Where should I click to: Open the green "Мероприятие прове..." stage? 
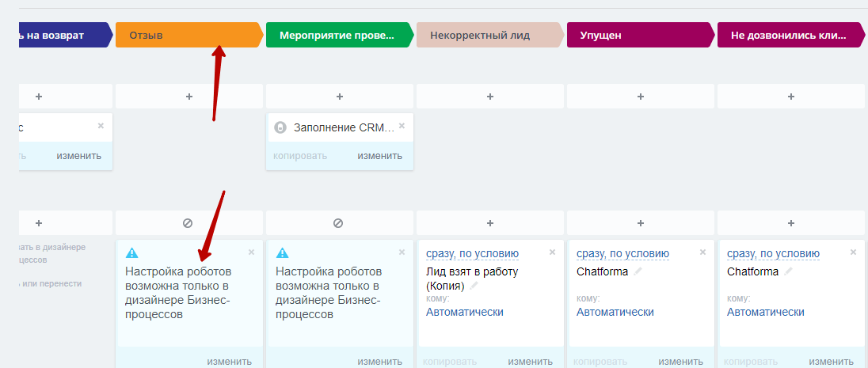[x=338, y=36]
